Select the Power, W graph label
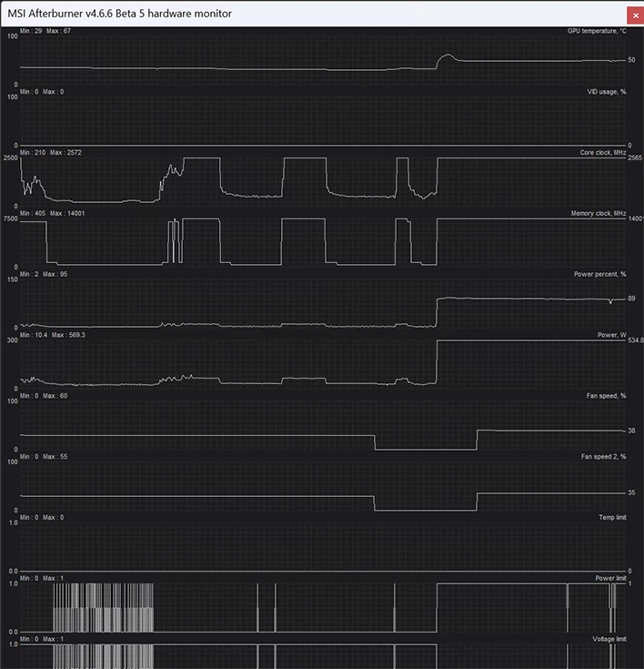The width and height of the screenshot is (644, 669). click(x=612, y=335)
